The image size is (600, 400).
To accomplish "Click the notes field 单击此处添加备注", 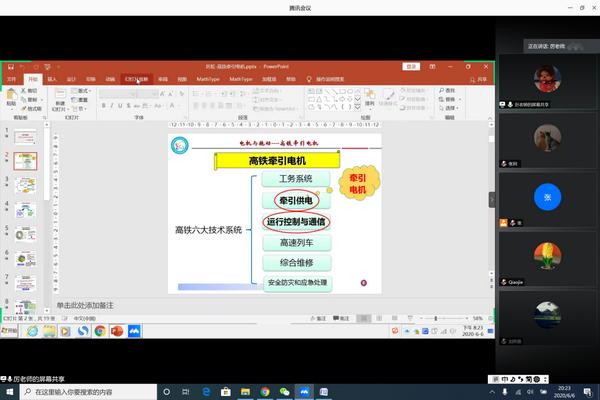I will click(90, 304).
